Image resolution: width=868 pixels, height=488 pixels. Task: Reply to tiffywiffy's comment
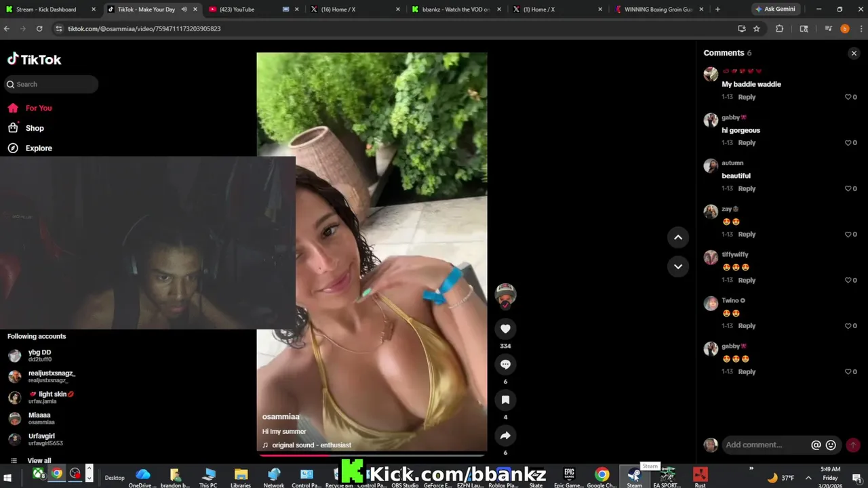(747, 280)
